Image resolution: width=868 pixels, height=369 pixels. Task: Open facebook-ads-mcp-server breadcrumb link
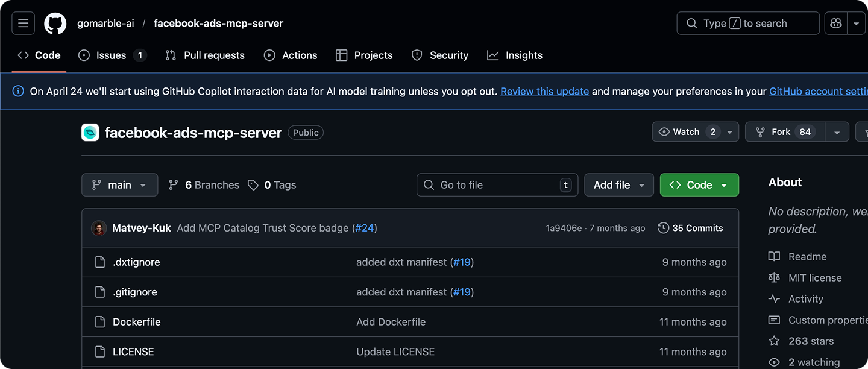218,24
